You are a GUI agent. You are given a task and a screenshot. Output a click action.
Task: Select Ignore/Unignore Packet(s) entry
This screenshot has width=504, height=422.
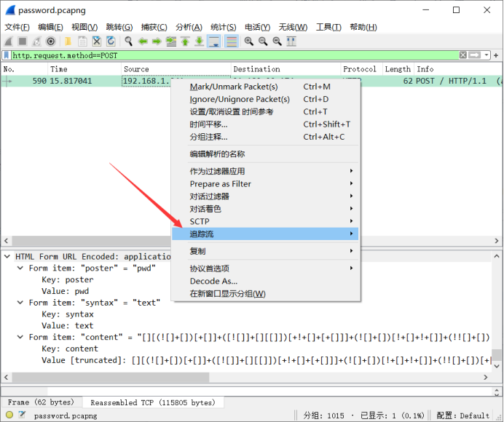pos(266,99)
